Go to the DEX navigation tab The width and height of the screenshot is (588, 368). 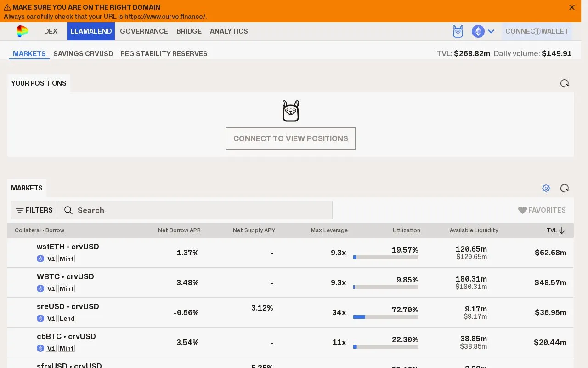pyautogui.click(x=51, y=31)
